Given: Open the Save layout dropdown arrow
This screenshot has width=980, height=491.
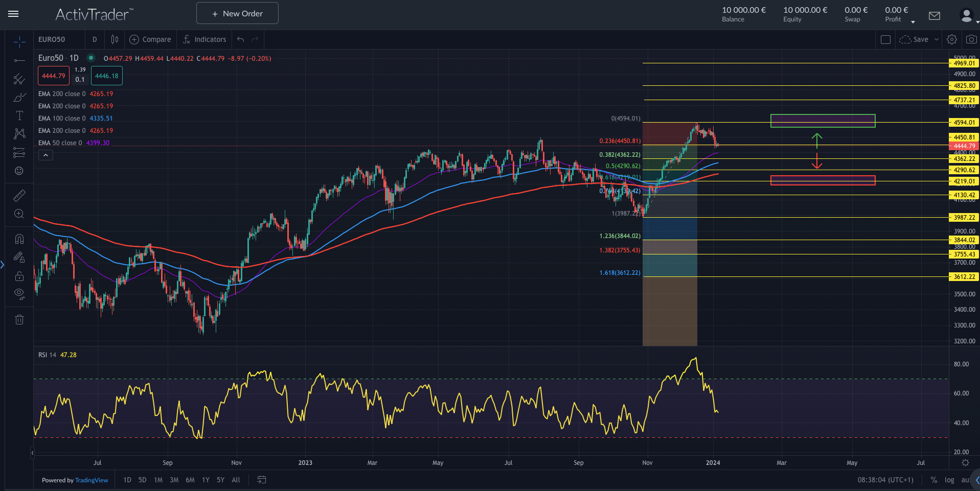Looking at the screenshot, I should (937, 39).
